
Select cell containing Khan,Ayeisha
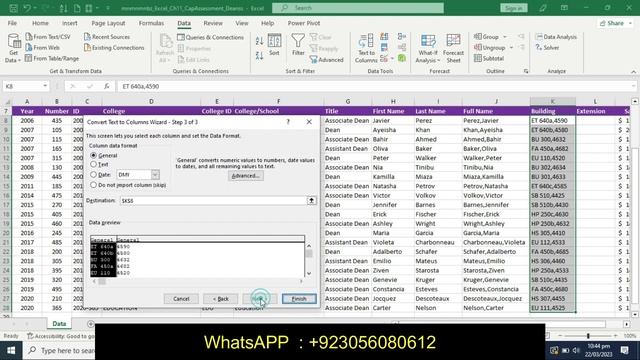click(496, 130)
